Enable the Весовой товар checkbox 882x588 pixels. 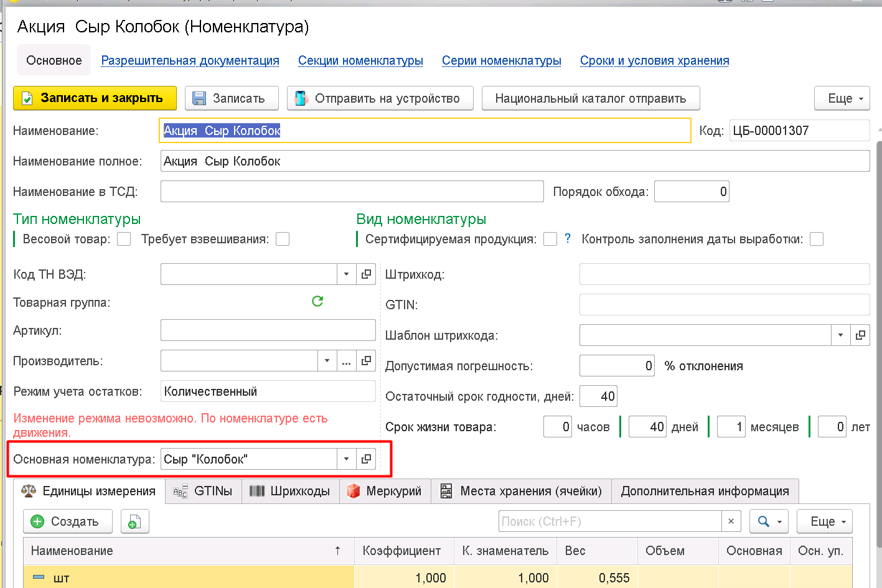point(124,240)
